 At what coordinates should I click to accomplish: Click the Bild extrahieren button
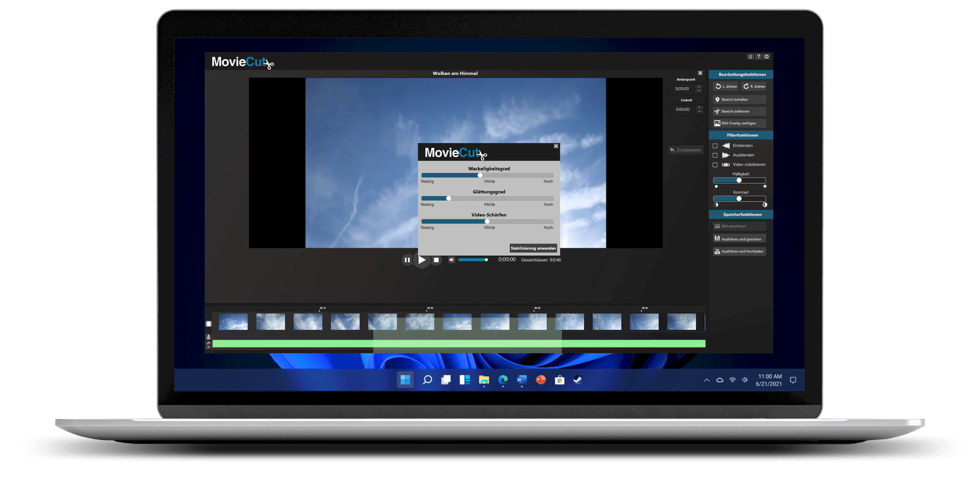coord(739,226)
